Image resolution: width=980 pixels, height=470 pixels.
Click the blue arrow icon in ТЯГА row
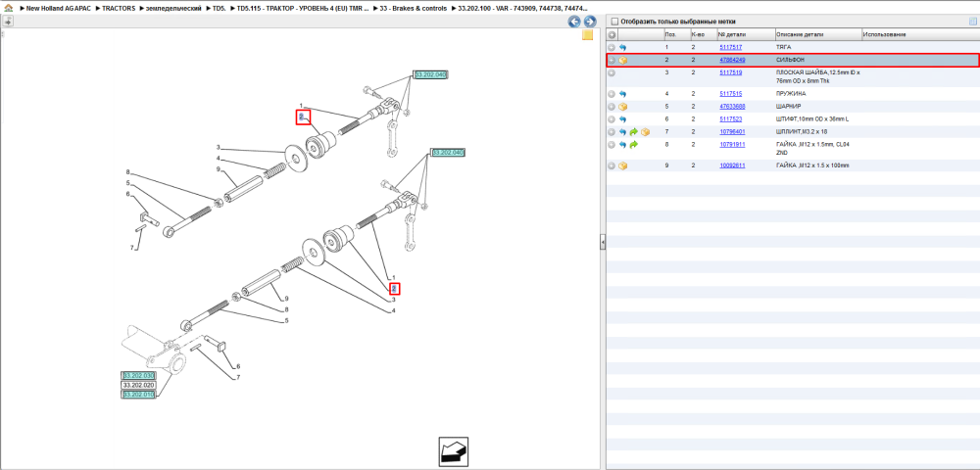point(623,47)
